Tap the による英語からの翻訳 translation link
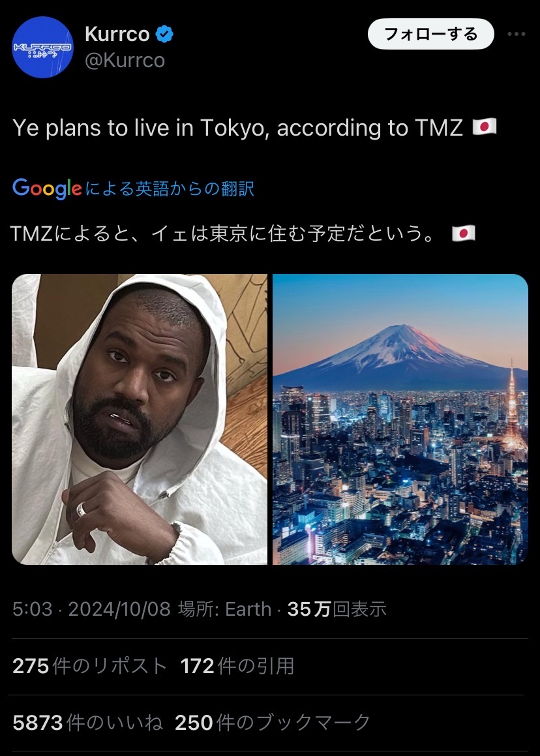Image resolution: width=540 pixels, height=756 pixels. 170,189
